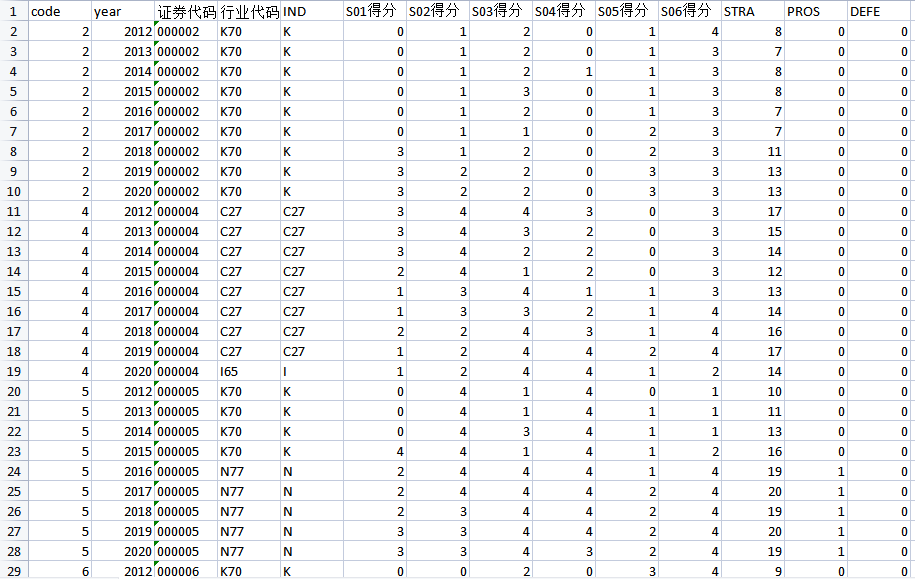Select the 'DEFE' header cell
The width and height of the screenshot is (915, 579).
click(x=879, y=11)
